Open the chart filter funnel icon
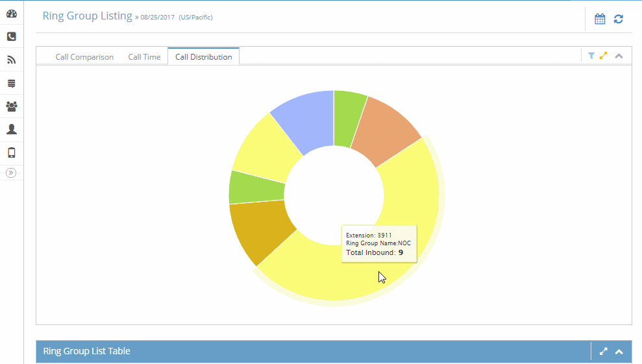 591,56
